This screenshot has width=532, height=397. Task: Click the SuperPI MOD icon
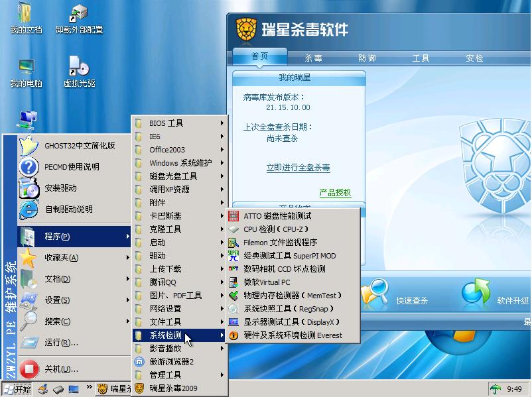tap(233, 256)
